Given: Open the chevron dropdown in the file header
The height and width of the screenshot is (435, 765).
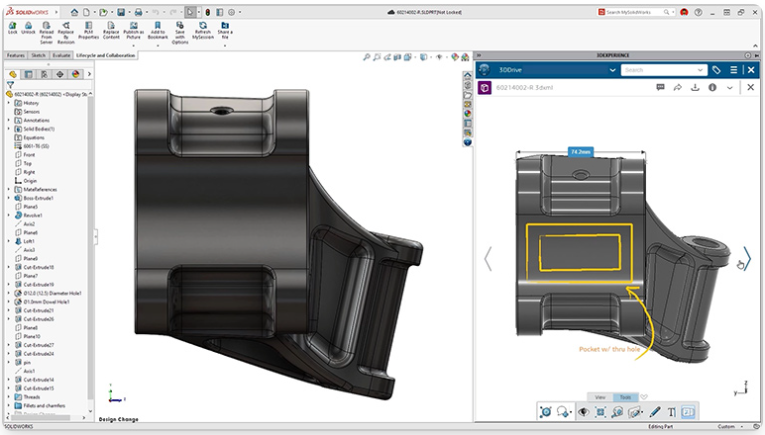Looking at the screenshot, I should tap(730, 88).
